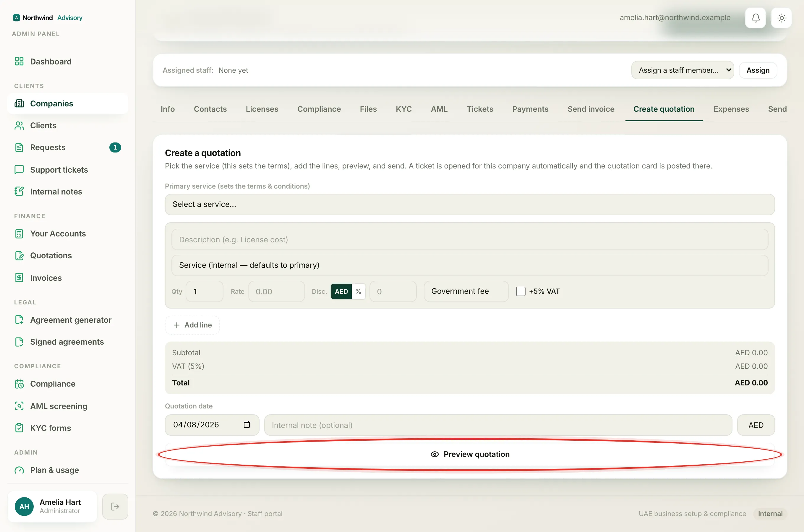Viewport: 804px width, 532px height.
Task: Open the Files tab
Action: [368, 109]
